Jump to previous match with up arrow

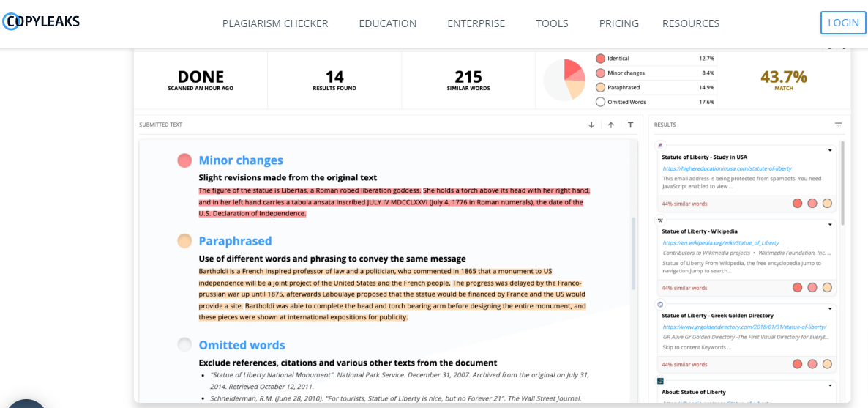tap(611, 125)
